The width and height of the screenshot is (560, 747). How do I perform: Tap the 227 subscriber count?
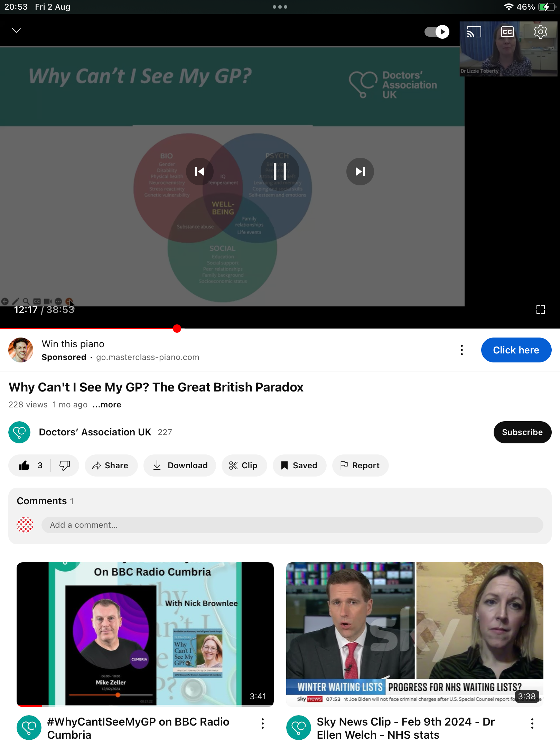coord(165,432)
